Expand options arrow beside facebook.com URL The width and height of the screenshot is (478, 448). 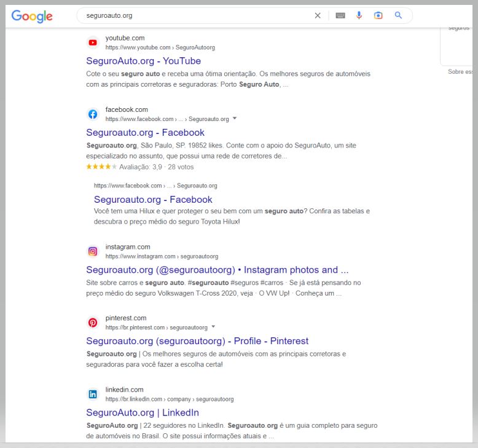pyautogui.click(x=235, y=119)
